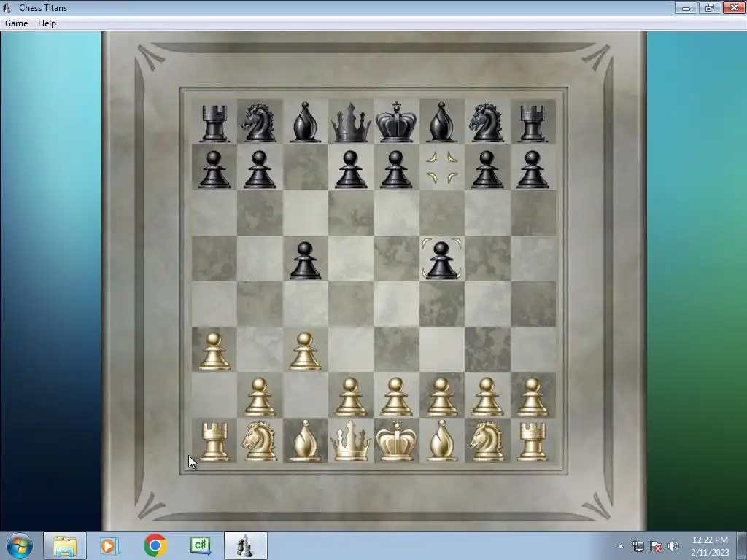Image resolution: width=747 pixels, height=560 pixels.
Task: Select the white rook on a1
Action: 214,443
